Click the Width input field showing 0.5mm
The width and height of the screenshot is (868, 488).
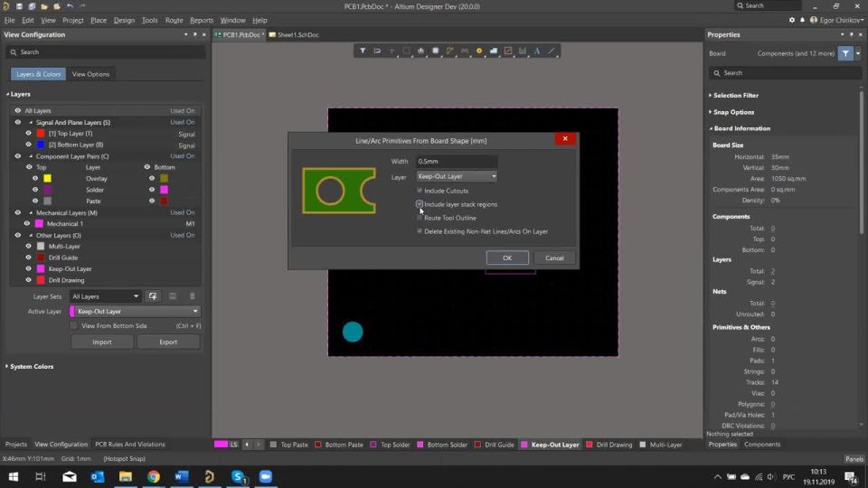tap(457, 162)
